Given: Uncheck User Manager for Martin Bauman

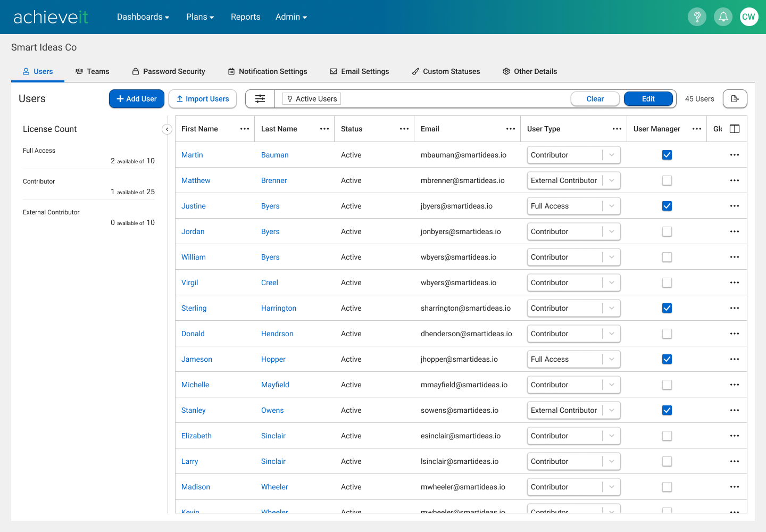Looking at the screenshot, I should [x=667, y=155].
